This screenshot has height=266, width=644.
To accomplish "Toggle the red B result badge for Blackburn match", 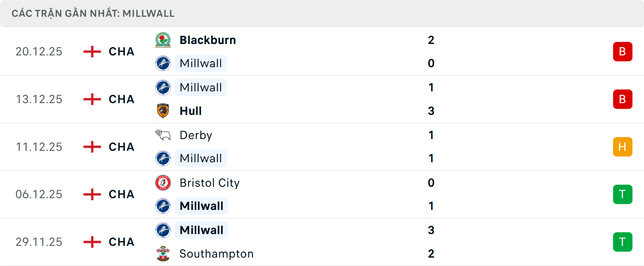I will tap(623, 51).
